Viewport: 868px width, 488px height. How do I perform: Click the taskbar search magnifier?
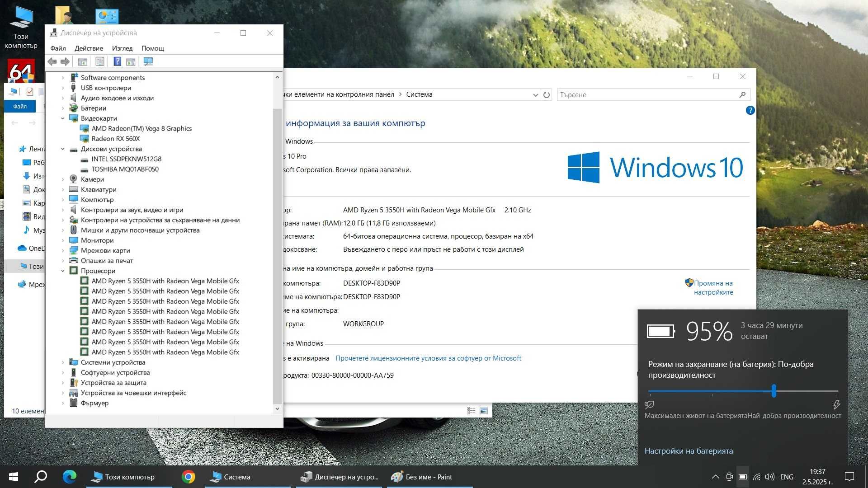tap(41, 477)
